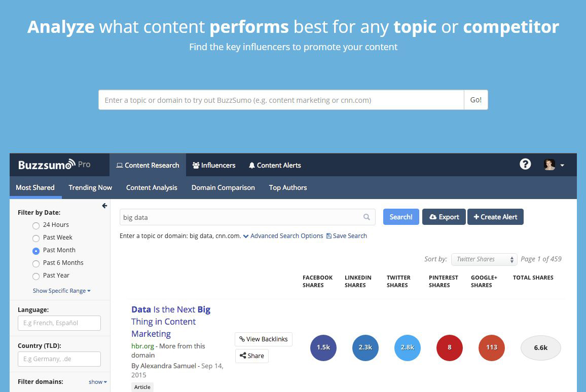Viewport: 586px width, 392px height.
Task: Open the Content Research tab
Action: pos(148,165)
